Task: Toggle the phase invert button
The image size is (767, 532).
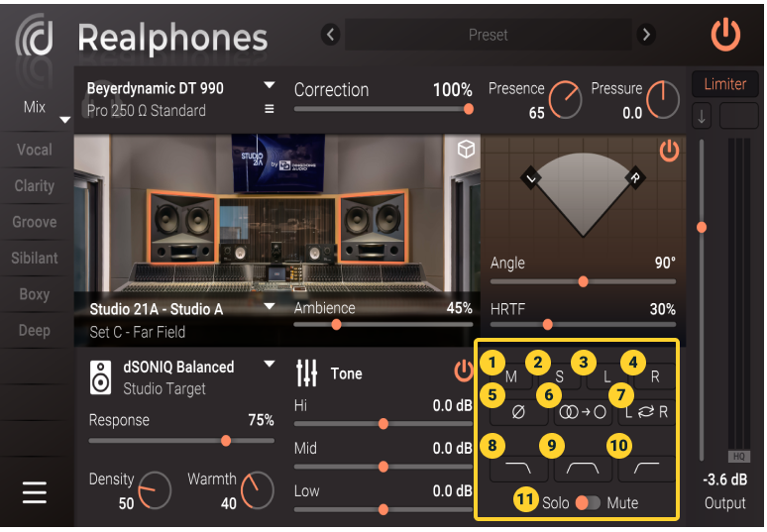Action: [518, 412]
